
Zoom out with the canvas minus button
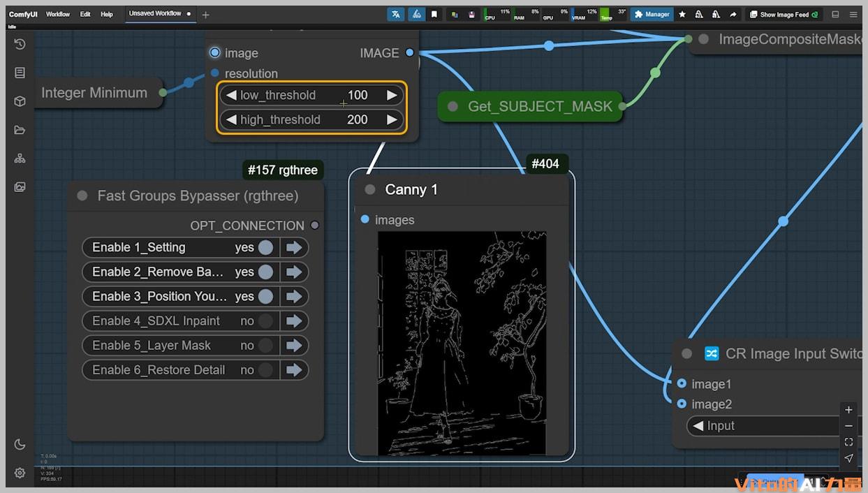point(848,426)
